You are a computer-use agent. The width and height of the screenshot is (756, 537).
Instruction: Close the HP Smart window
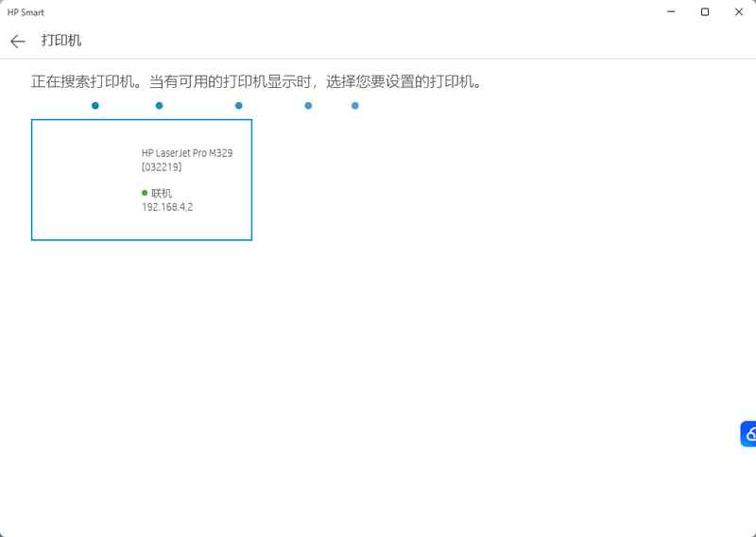[x=738, y=12]
